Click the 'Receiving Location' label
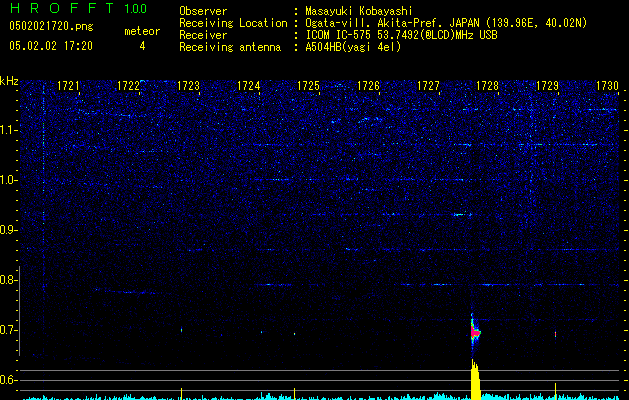Image resolution: width=629 pixels, height=400 pixels. [x=233, y=23]
